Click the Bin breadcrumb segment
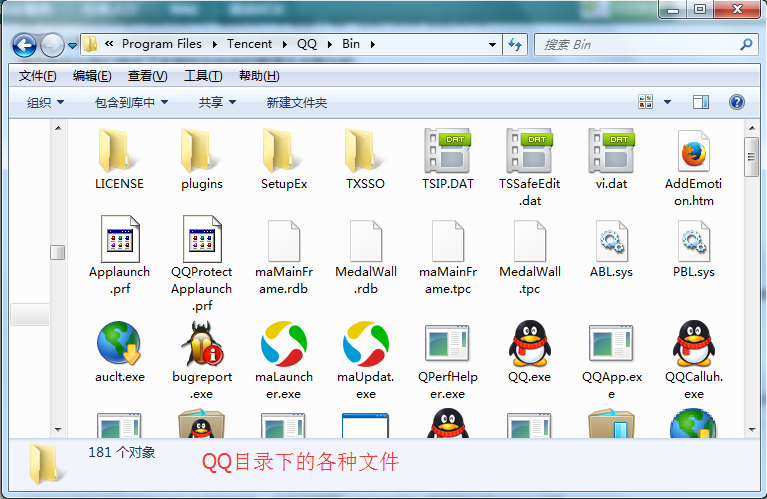The image size is (767, 499). pyautogui.click(x=351, y=44)
